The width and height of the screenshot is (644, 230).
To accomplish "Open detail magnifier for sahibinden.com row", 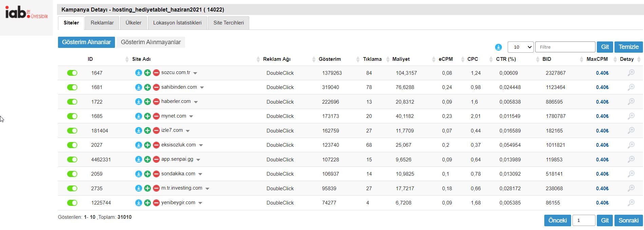I will [x=631, y=87].
